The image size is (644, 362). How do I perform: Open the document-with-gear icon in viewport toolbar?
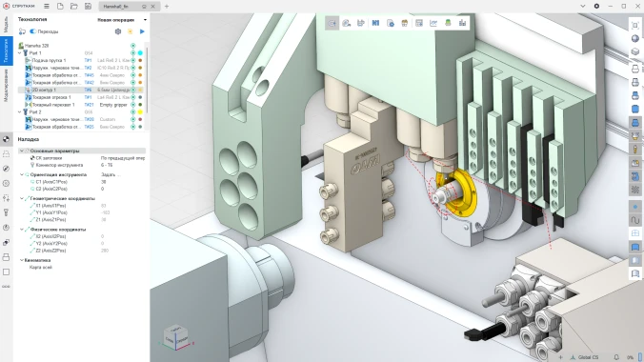(391, 23)
